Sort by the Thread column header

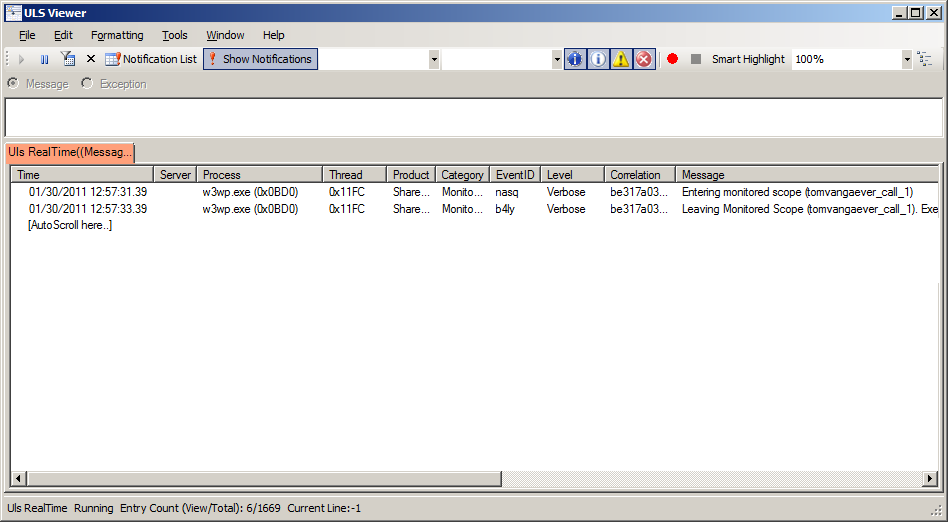(x=354, y=175)
